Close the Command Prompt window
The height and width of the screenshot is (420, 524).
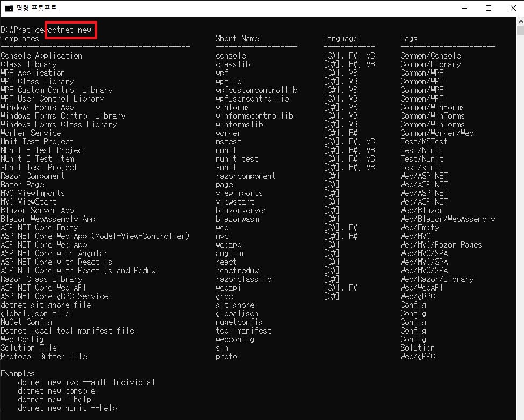513,8
